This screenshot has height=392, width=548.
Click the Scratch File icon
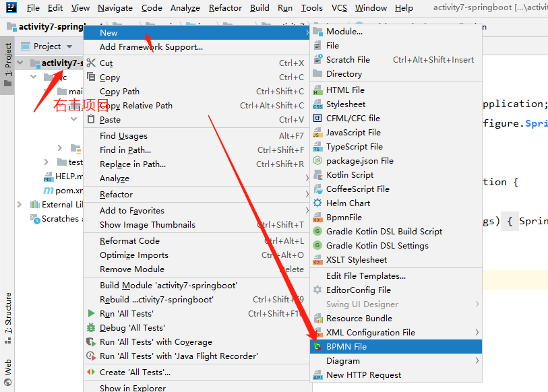pos(317,60)
